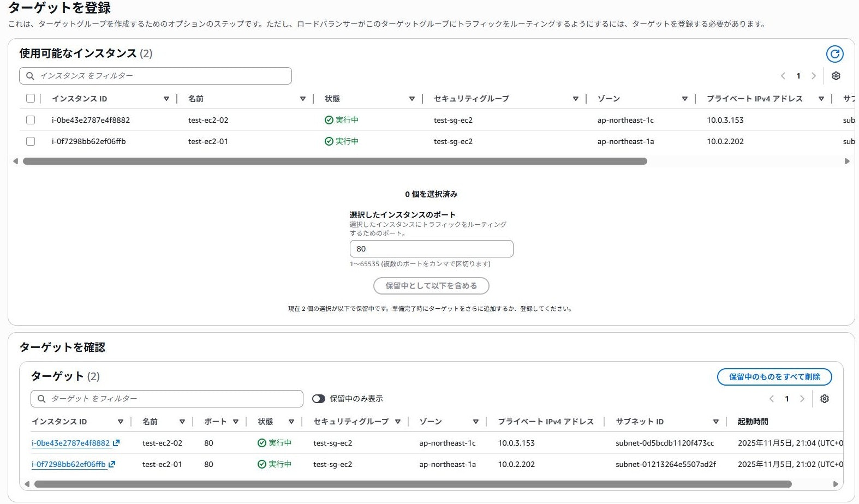This screenshot has height=504, width=859.
Task: Sort available instances by インスタンス ID
Action: pyautogui.click(x=166, y=99)
